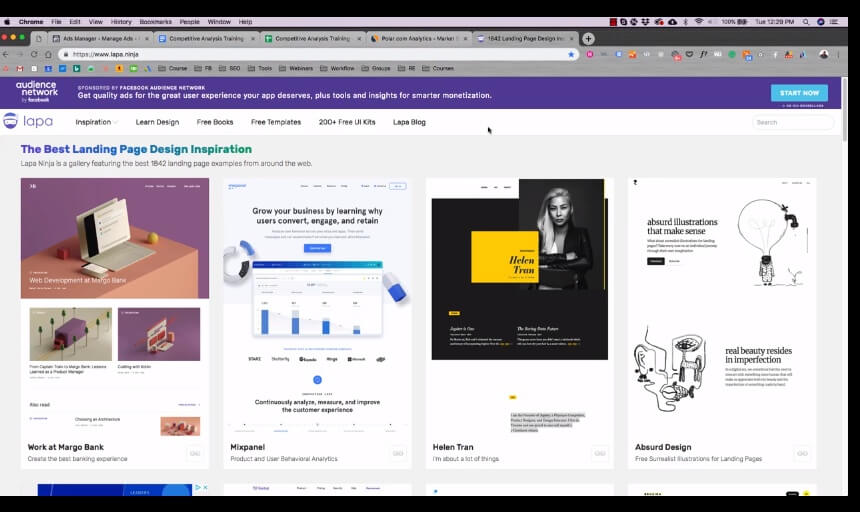This screenshot has height=512, width=860.
Task: Open the Siri menu bar icon
Action: pos(821,22)
